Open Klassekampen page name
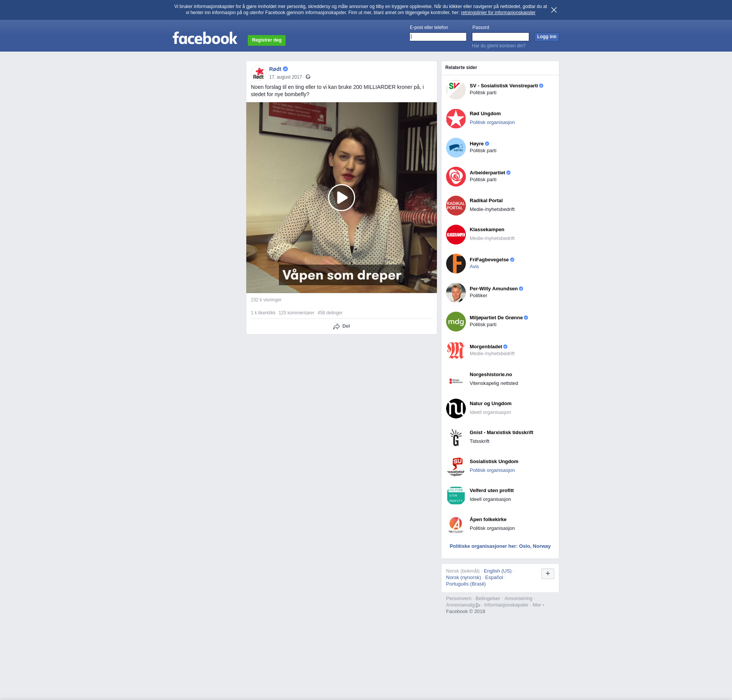 [x=487, y=230]
